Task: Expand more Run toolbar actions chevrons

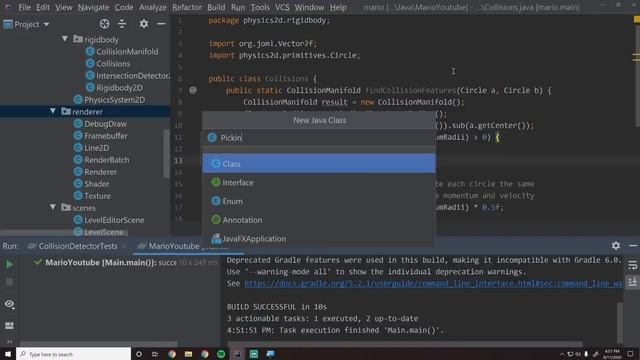Action: (x=9, y=342)
